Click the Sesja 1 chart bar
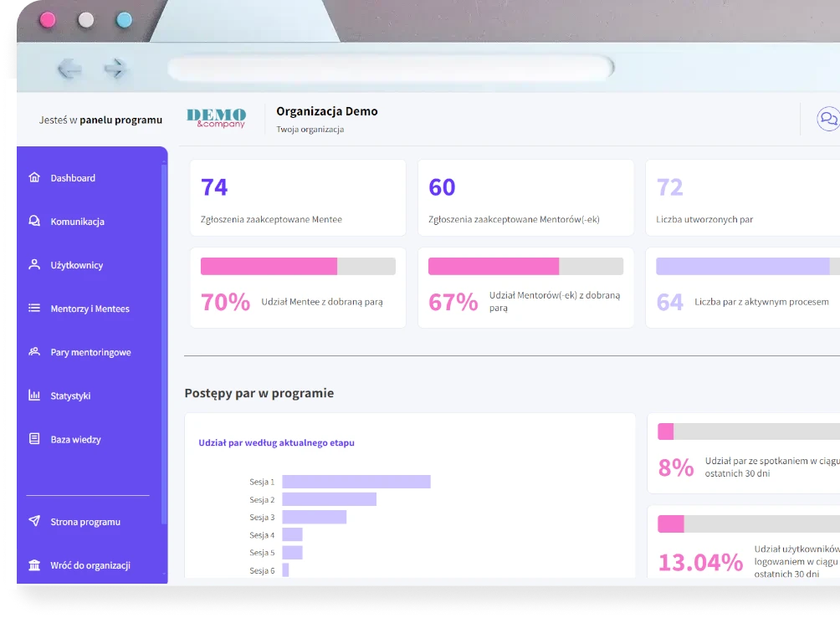 point(356,482)
